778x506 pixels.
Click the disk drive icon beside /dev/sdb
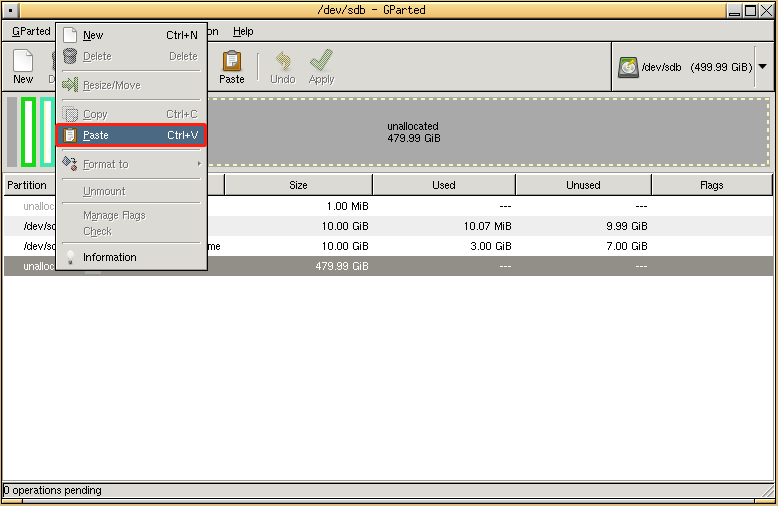tap(628, 68)
